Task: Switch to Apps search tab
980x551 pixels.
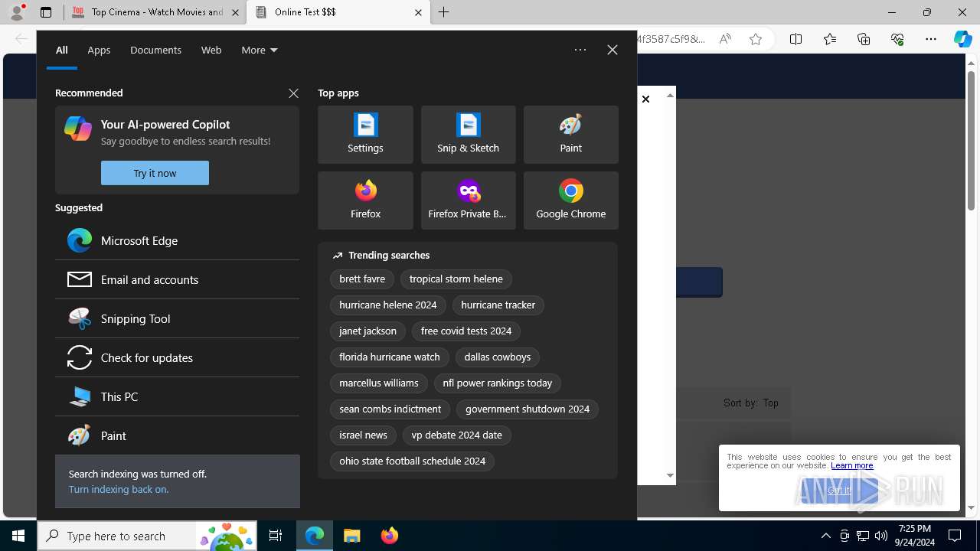Action: 99,50
